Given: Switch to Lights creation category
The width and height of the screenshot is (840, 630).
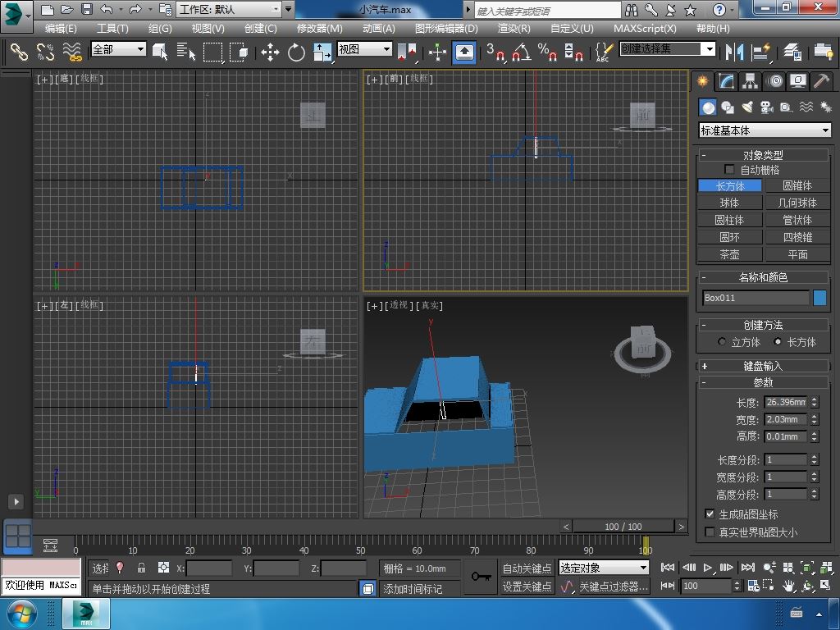Looking at the screenshot, I should point(747,107).
